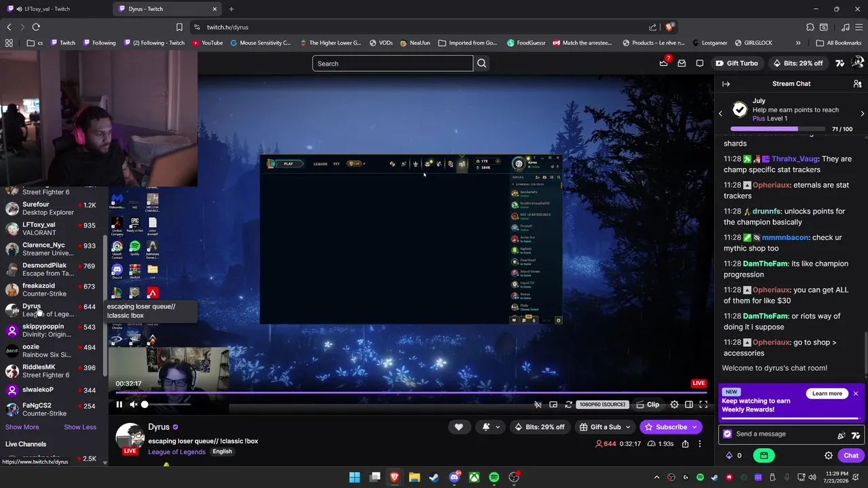Click the Gift Turbo button
The width and height of the screenshot is (868, 488).
[x=736, y=63]
